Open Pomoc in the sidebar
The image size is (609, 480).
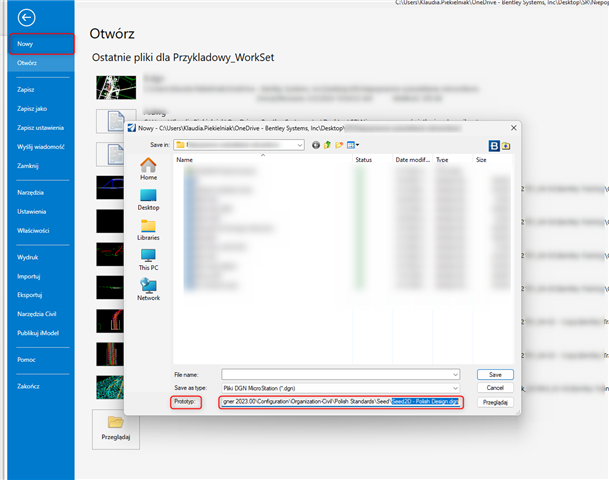[26, 360]
